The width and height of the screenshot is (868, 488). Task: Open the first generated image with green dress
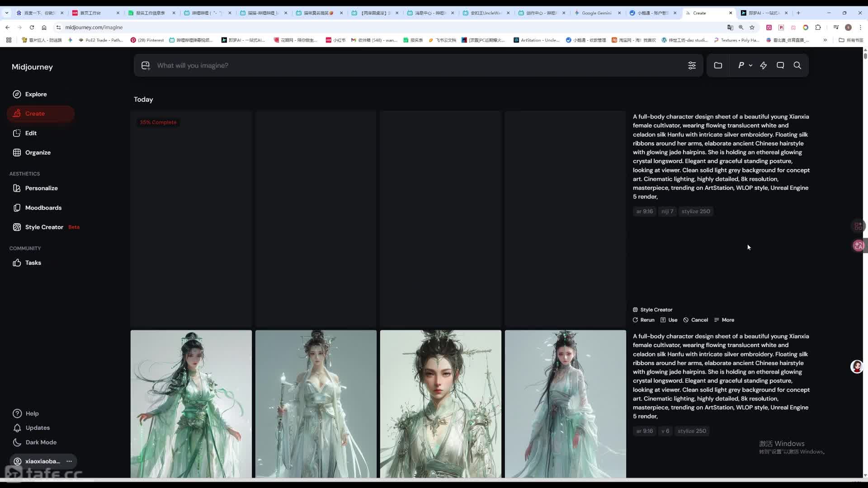click(191, 404)
